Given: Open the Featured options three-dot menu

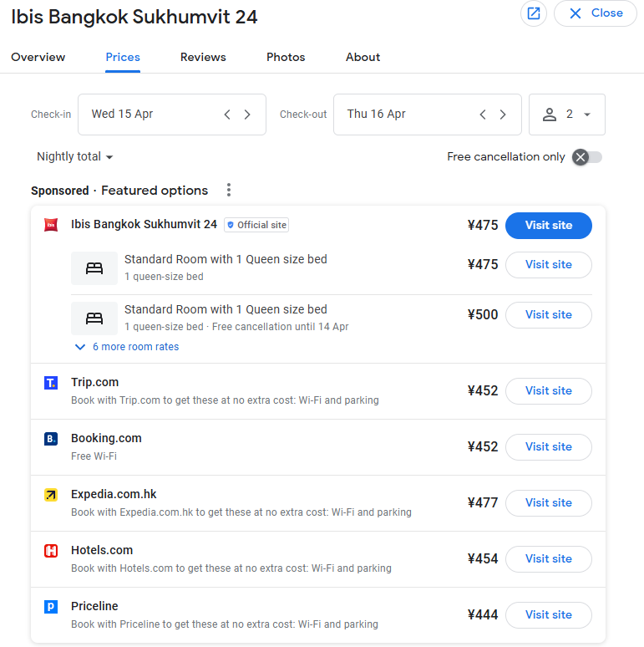Looking at the screenshot, I should click(x=229, y=190).
